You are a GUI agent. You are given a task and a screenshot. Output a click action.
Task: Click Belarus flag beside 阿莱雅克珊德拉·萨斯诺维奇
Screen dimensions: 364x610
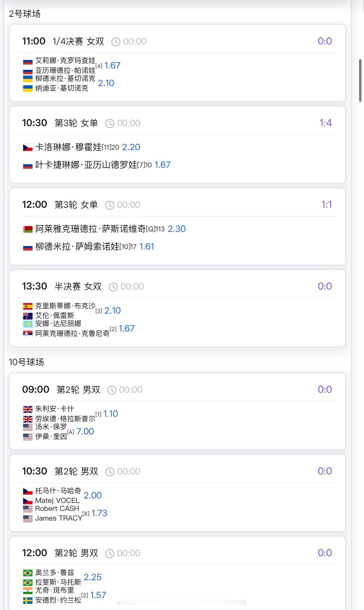click(x=28, y=229)
